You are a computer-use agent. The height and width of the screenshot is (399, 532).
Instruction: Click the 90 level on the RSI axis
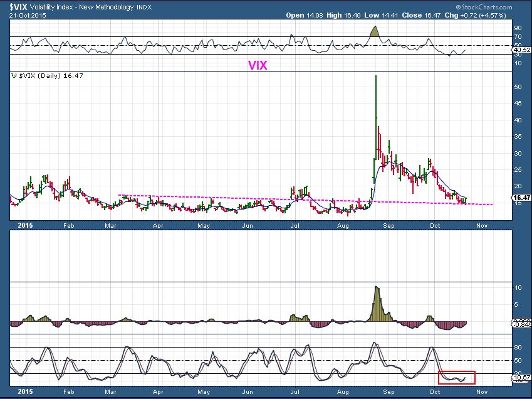pos(518,28)
